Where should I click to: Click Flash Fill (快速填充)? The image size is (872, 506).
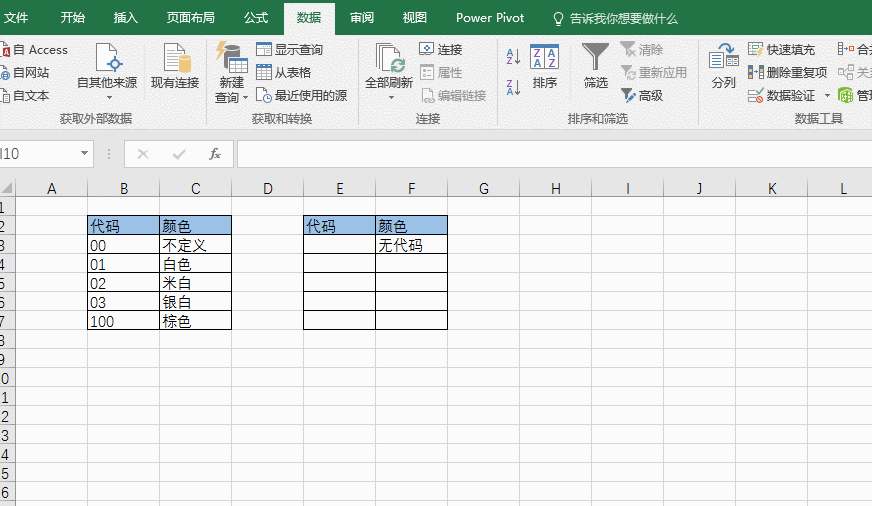tap(782, 49)
